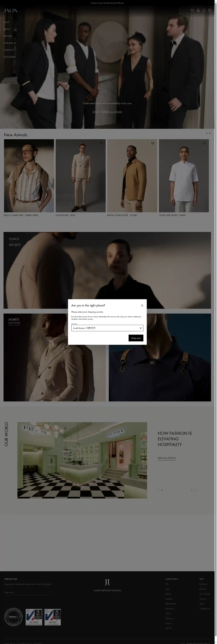Open the Beech Cuban Shirt product thumbnail
217x644 pixels.
(29, 175)
